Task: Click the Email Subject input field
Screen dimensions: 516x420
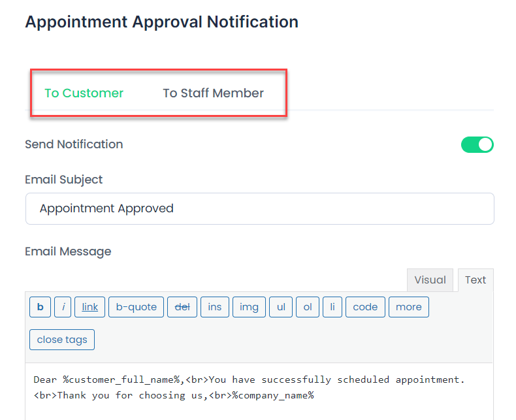Action: (x=260, y=208)
